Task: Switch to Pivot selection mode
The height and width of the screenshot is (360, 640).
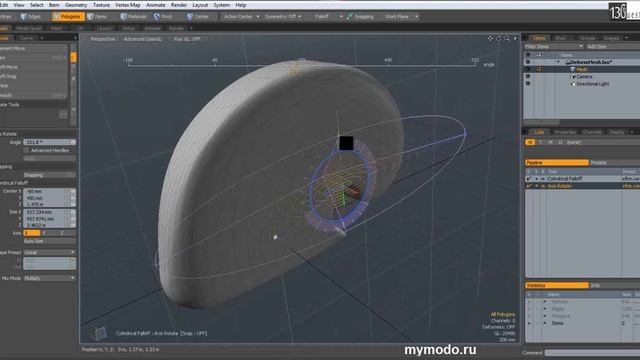Action: 163,17
